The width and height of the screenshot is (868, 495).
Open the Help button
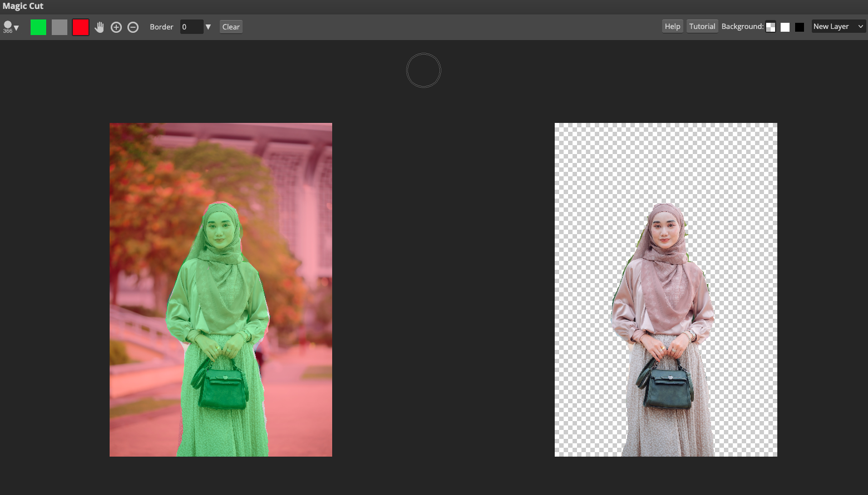[673, 26]
